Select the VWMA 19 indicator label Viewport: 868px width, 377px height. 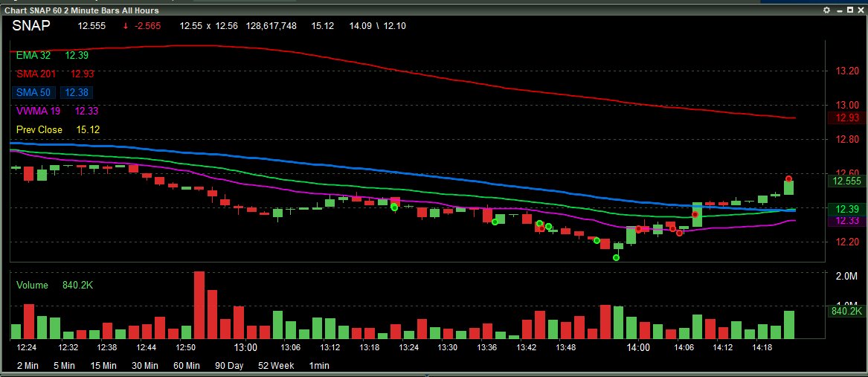click(38, 112)
